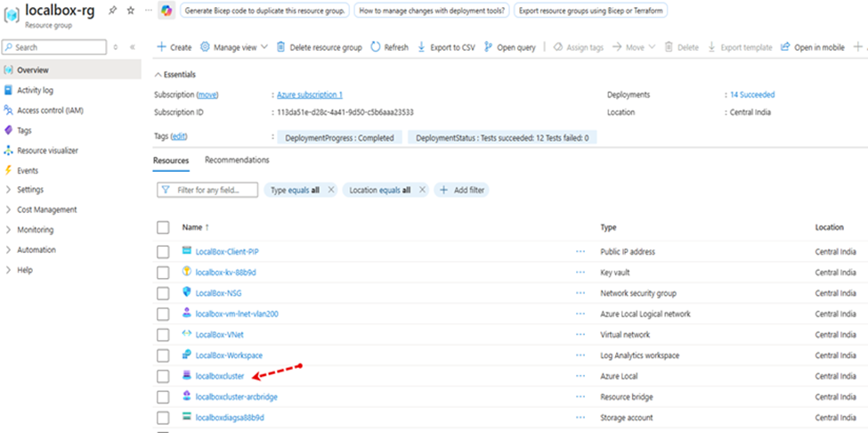This screenshot has width=868, height=433.
Task: Collapse the sidebar with double chevron
Action: pos(133,47)
